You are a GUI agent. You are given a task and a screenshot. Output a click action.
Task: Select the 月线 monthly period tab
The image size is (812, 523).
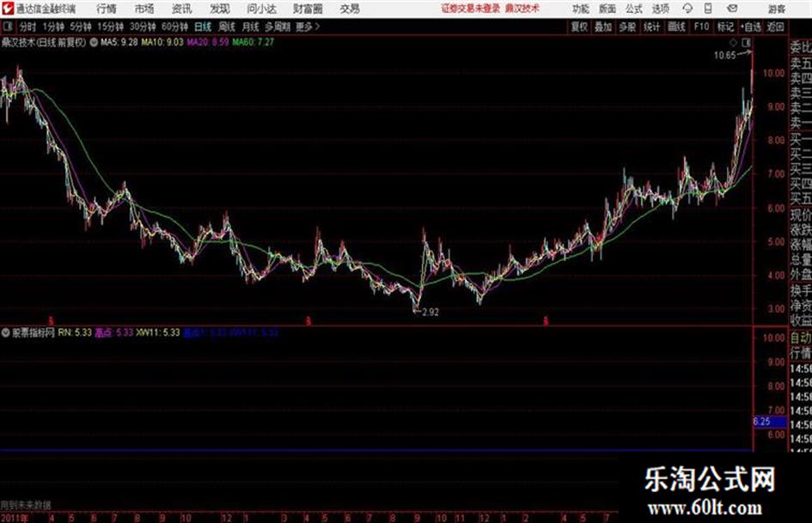(x=251, y=27)
